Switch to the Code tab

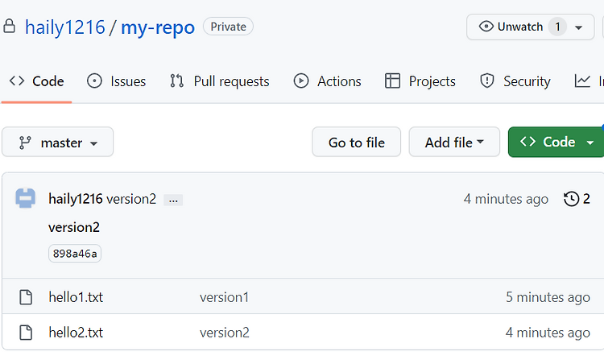[x=36, y=81]
